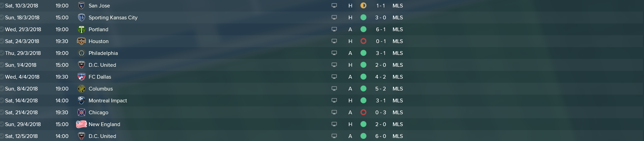This screenshot has width=644, height=141.
Task: Click the monitor icon for Montreal Impact match
Action: (x=334, y=100)
